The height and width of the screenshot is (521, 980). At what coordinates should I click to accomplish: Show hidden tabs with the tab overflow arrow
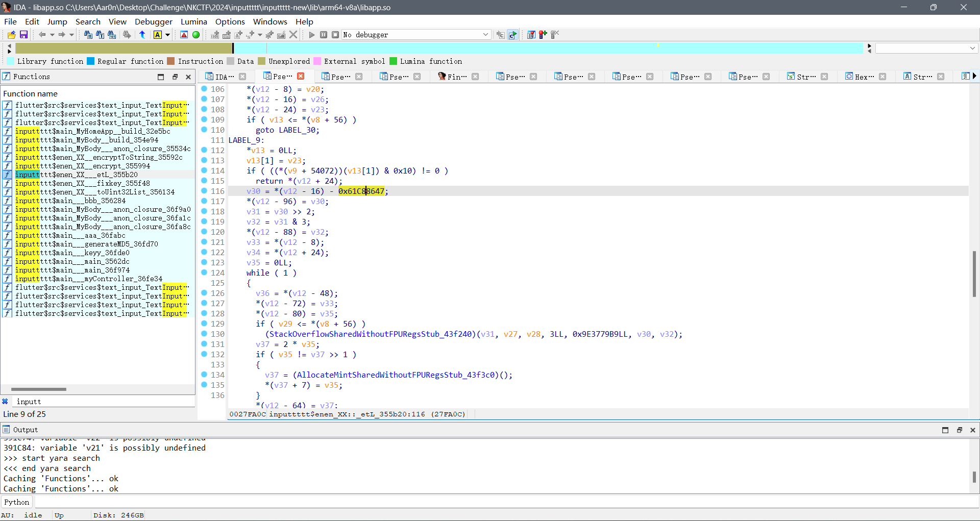pos(974,76)
